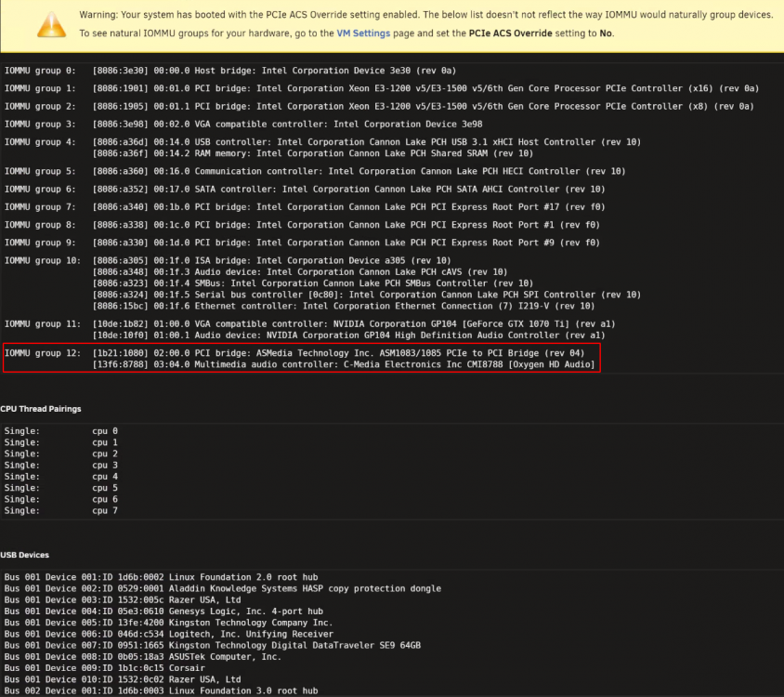This screenshot has width=784, height=697.
Task: Select the GeForce GTX 1070 Ti VGA line
Action: point(354,324)
